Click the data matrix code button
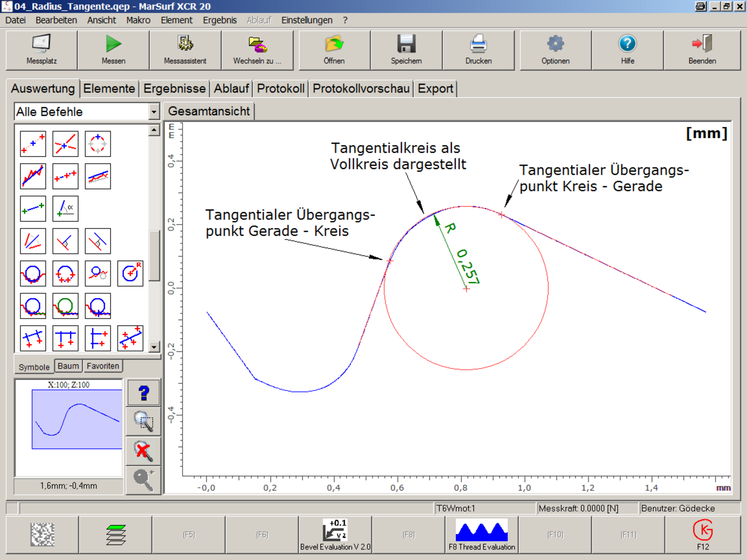This screenshot has height=560, width=747. (x=43, y=535)
